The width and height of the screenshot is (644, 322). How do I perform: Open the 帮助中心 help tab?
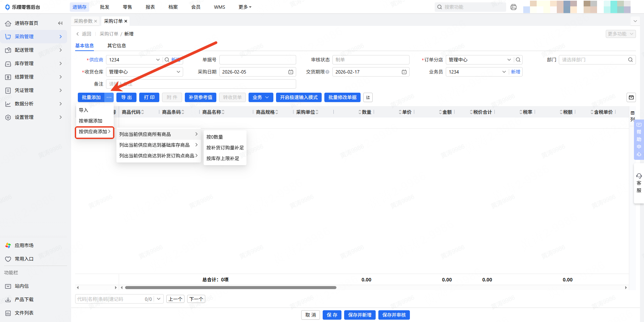(639, 139)
